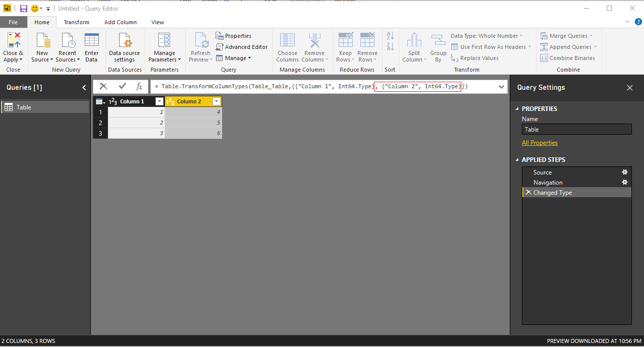
Task: Open the File menu
Action: pos(13,22)
